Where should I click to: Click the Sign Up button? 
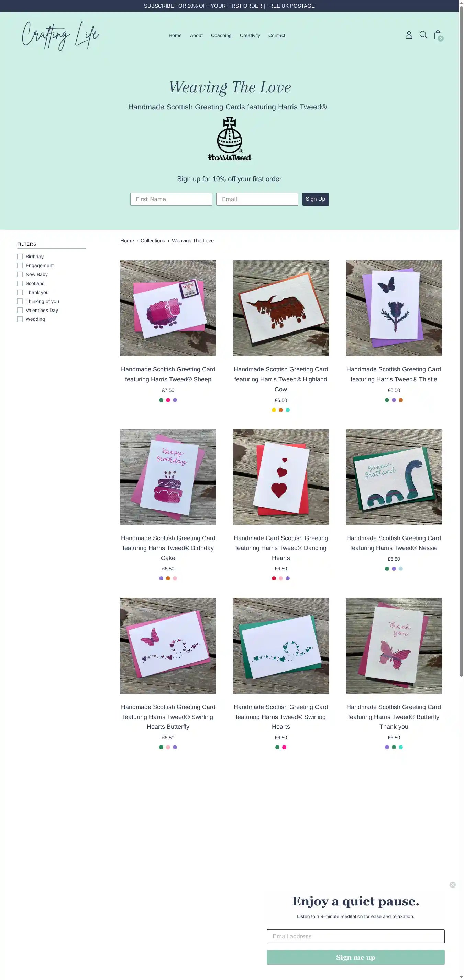[315, 199]
